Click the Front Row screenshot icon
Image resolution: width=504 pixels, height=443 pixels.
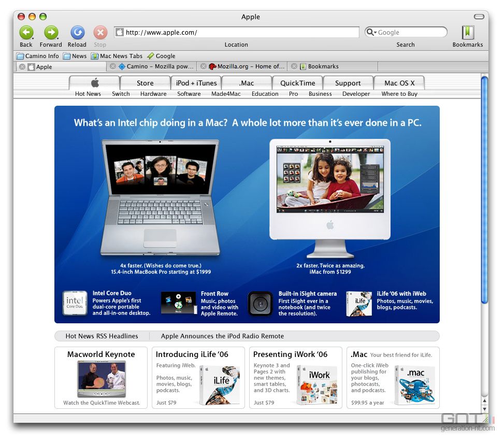179,303
